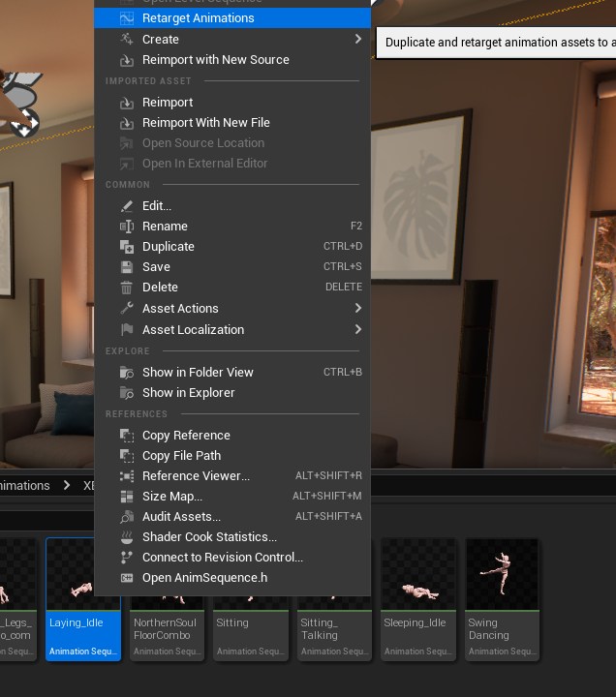Screen dimensions: 616x697
Task: Click Show in Folder View icon
Action: (127, 373)
